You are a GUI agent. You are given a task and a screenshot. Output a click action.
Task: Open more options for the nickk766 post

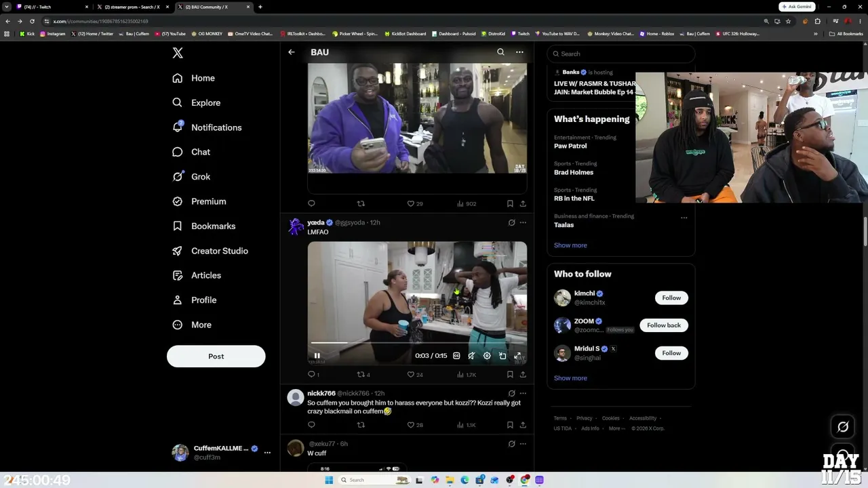pyautogui.click(x=523, y=393)
